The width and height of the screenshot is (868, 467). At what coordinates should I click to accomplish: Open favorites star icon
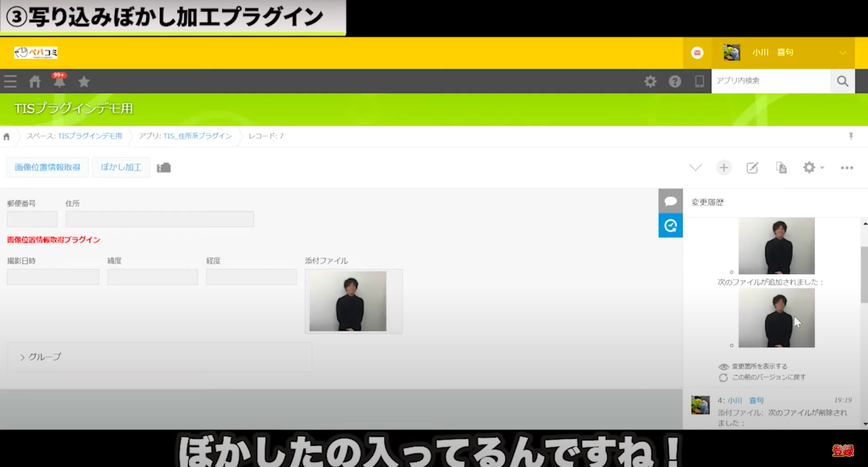coord(84,81)
